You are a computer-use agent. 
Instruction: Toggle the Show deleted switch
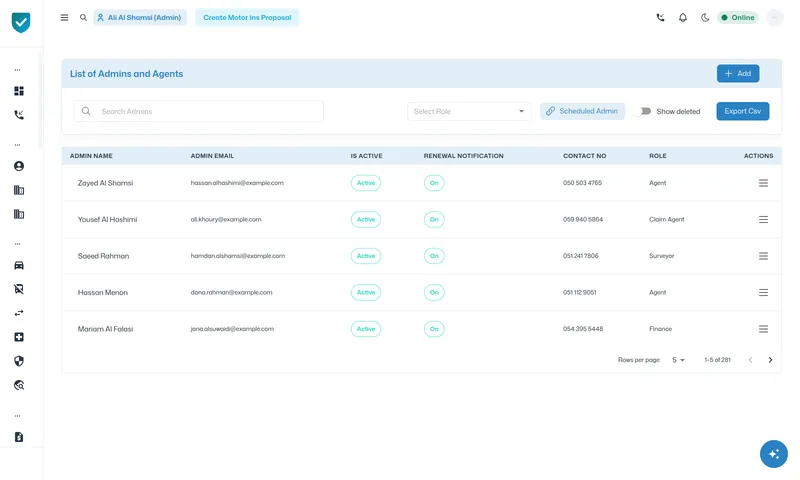pos(644,111)
